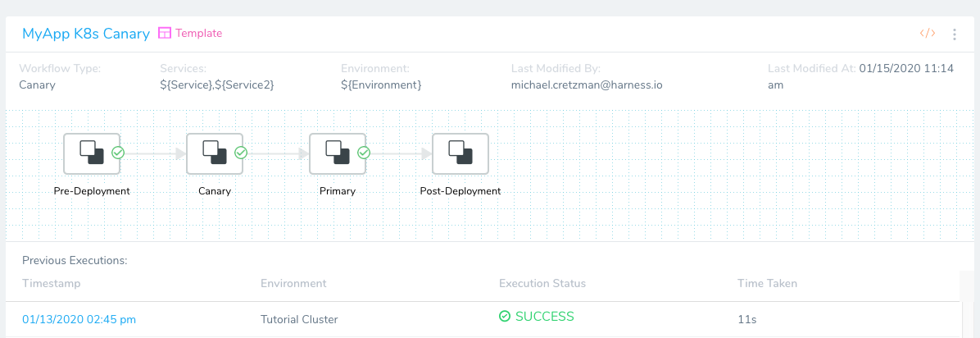Open the MyApp K8s Canary workflow
The height and width of the screenshot is (338, 980).
[x=86, y=34]
